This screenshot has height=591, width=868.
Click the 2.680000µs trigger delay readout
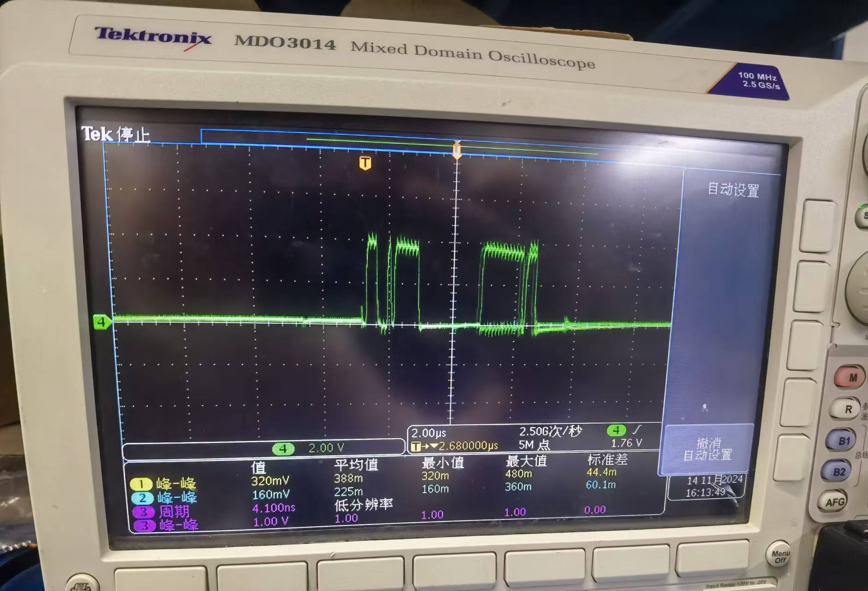[468, 446]
